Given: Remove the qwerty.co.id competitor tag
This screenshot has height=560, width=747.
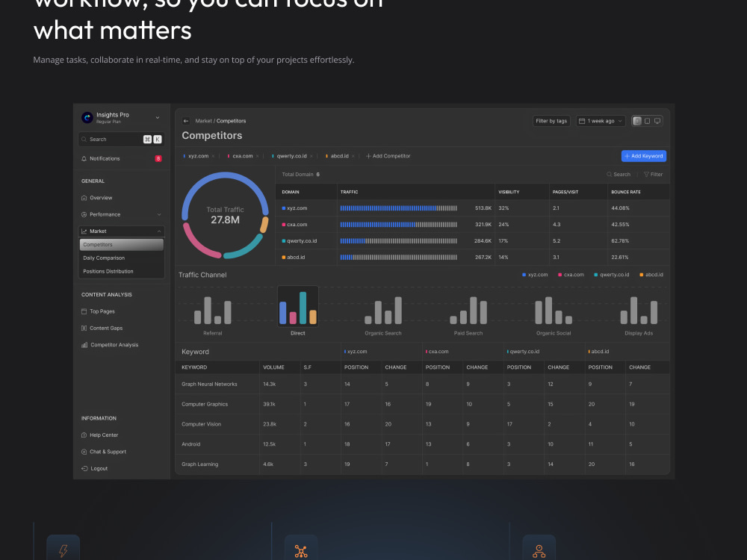Looking at the screenshot, I should pos(311,156).
